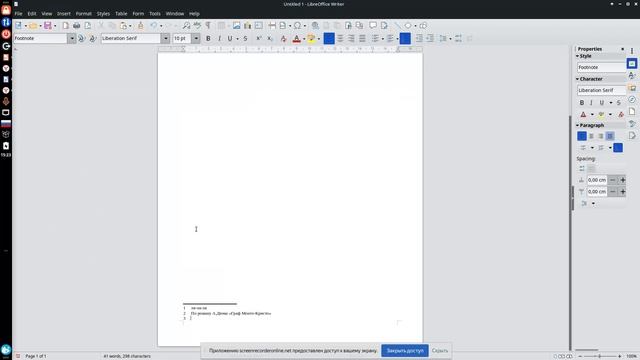Click the sidebar paragraph style field showing Footnote
The width and height of the screenshot is (640, 360).
pyautogui.click(x=601, y=67)
